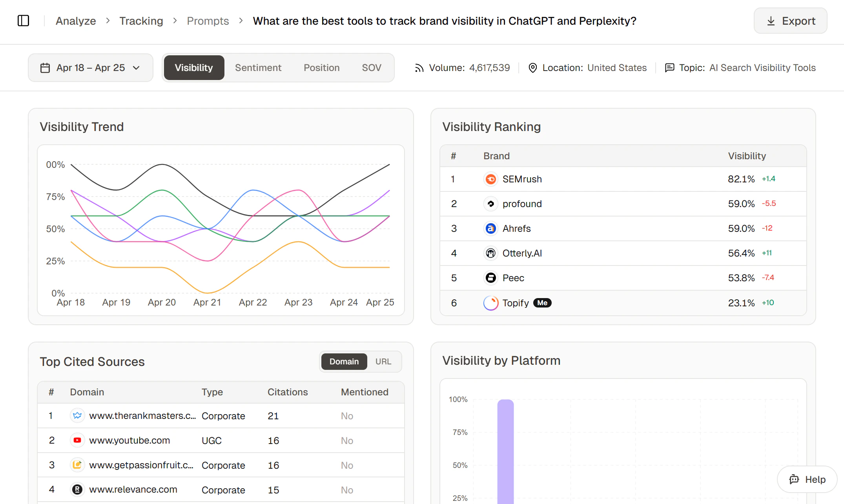Screen dimensions: 844x504
Task: Click the purple bar in Visibility by Platform
Action: coord(505,451)
